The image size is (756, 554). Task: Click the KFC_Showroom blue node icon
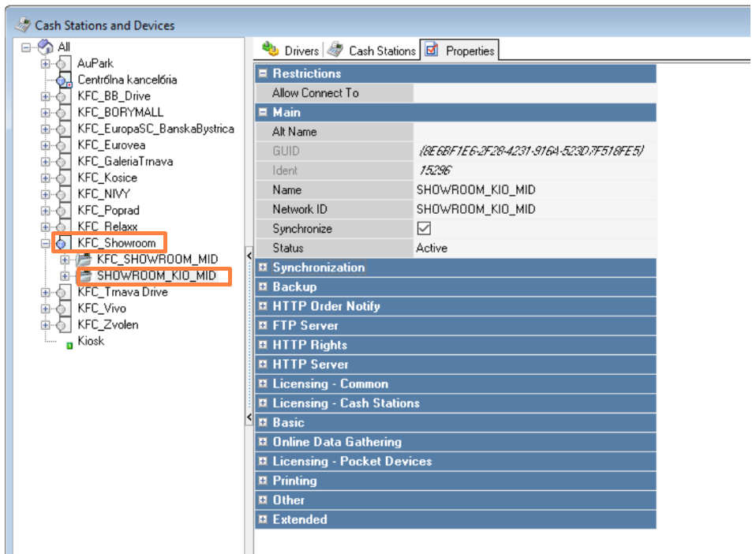pos(62,244)
